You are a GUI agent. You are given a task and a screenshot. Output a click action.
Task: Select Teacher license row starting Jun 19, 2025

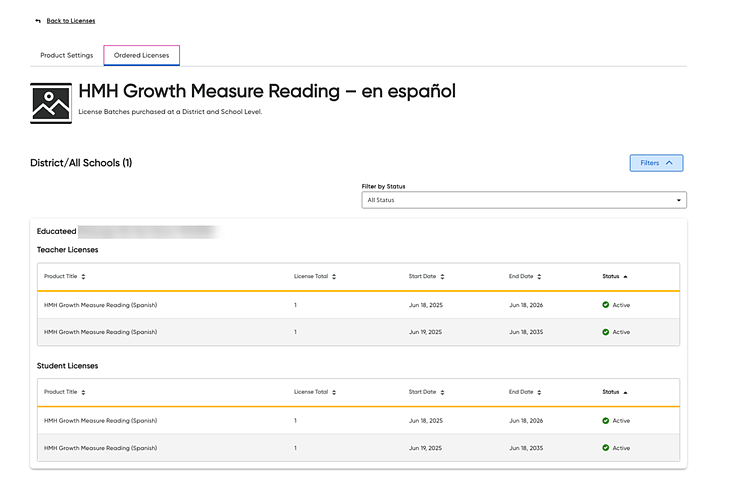pyautogui.click(x=358, y=332)
